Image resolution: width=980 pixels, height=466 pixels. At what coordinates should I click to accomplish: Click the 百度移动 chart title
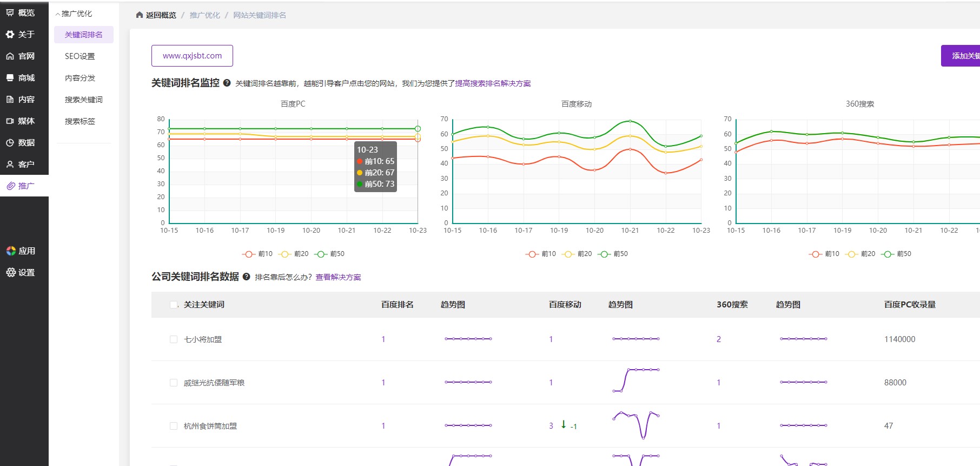click(x=577, y=104)
